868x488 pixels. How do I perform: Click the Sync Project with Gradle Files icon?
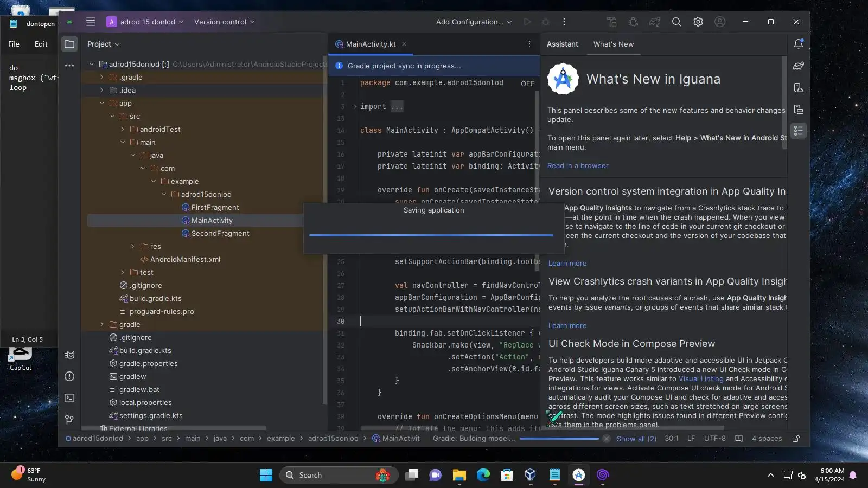click(x=655, y=22)
